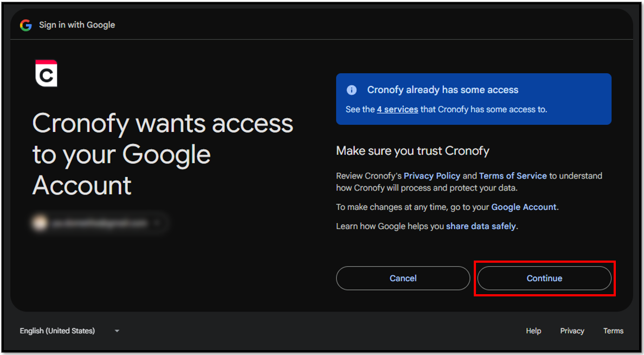Open the "share data safely" link
This screenshot has width=644, height=355.
point(480,226)
